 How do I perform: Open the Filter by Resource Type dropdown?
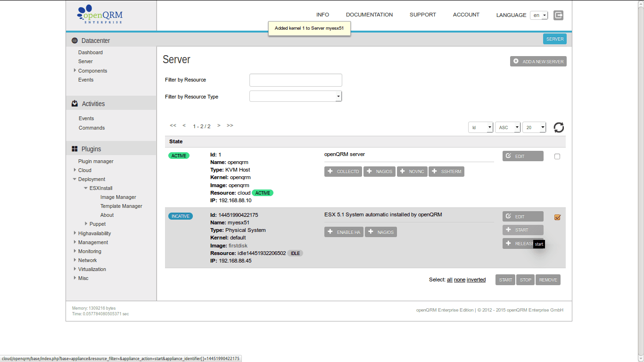point(296,96)
